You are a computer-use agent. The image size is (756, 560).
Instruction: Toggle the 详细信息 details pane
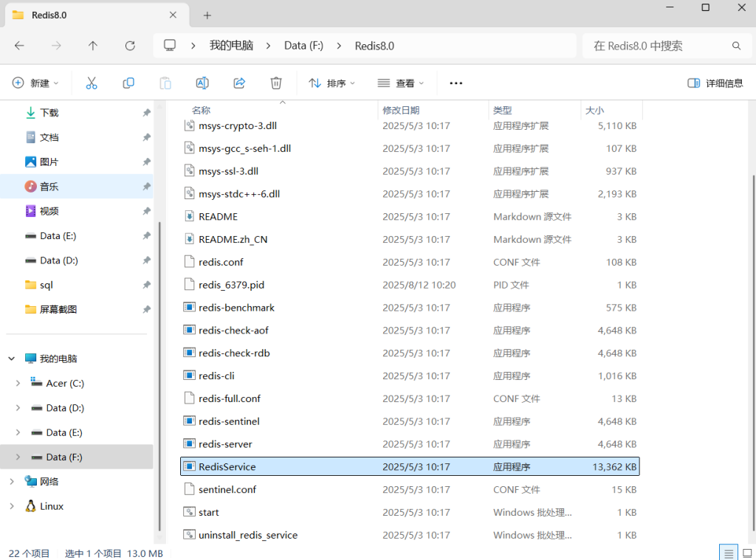point(715,83)
